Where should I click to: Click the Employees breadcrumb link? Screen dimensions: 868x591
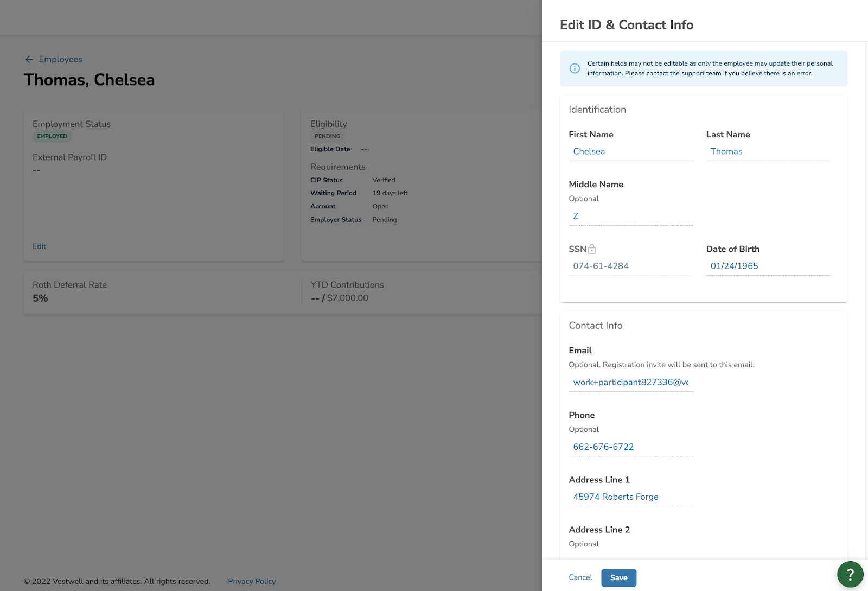coord(60,59)
